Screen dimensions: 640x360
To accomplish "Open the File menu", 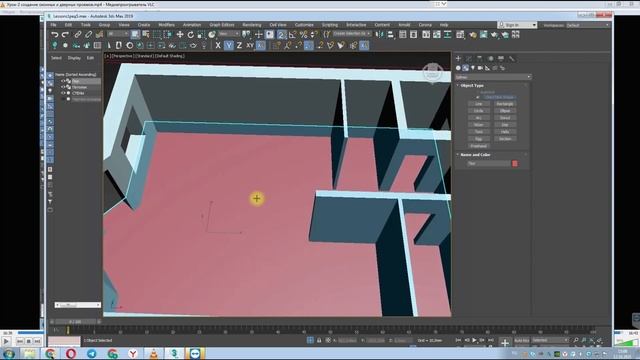I will coord(53,25).
